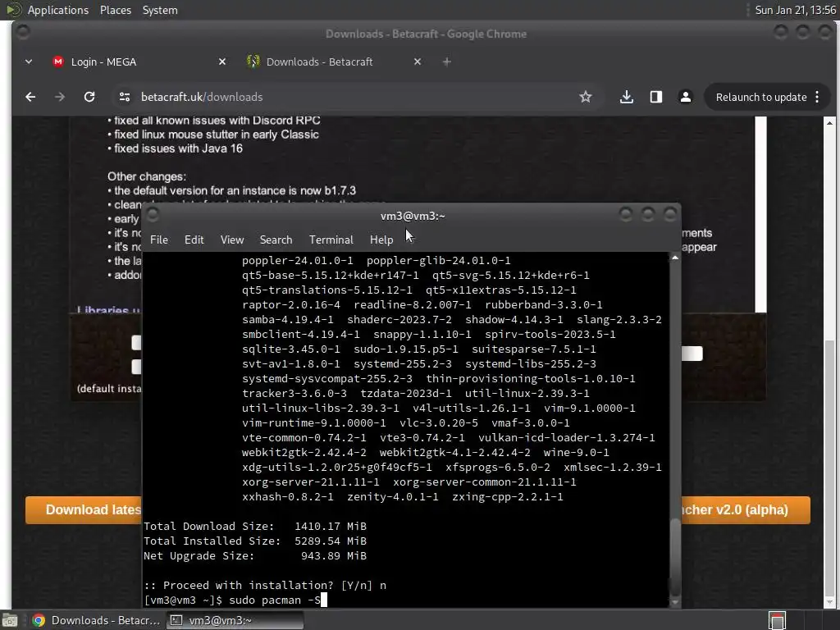
Task: Close the Login - MEGA tab
Action: [x=222, y=62]
